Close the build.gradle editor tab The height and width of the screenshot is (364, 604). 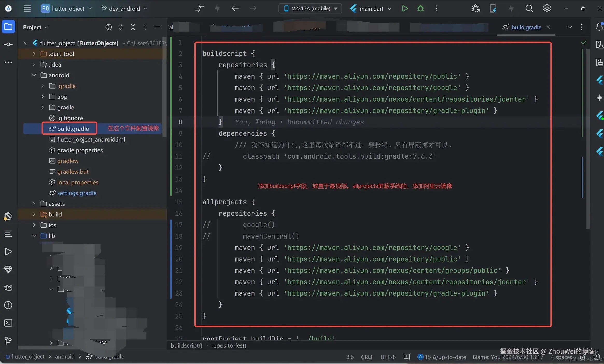pyautogui.click(x=548, y=27)
